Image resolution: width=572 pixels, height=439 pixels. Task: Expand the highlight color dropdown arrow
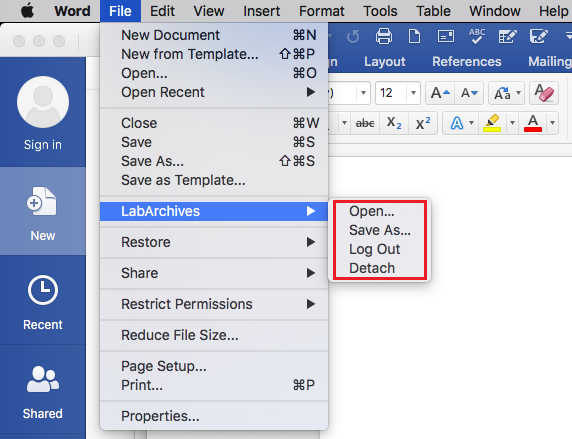pyautogui.click(x=512, y=123)
